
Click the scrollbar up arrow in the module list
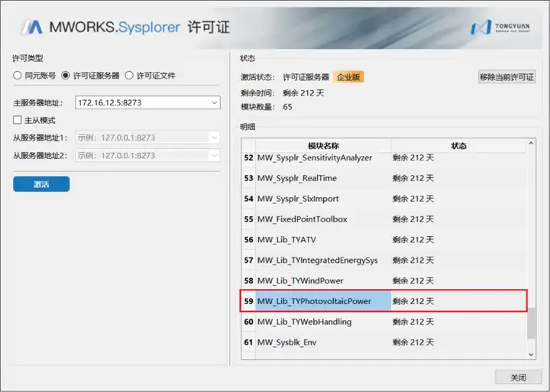pyautogui.click(x=531, y=143)
